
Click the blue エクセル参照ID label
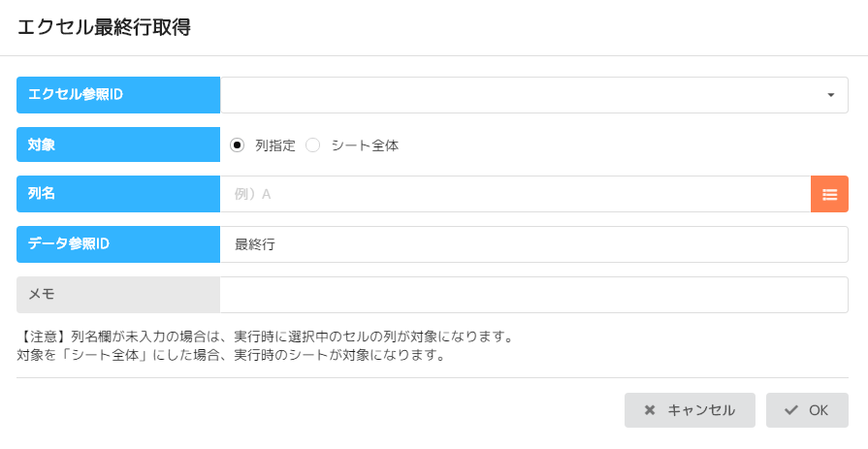pos(118,95)
